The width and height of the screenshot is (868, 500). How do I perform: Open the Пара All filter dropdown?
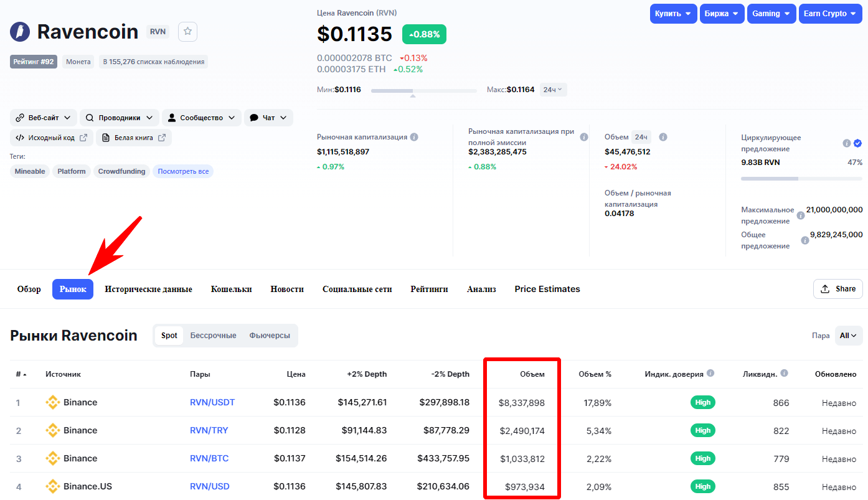(848, 336)
